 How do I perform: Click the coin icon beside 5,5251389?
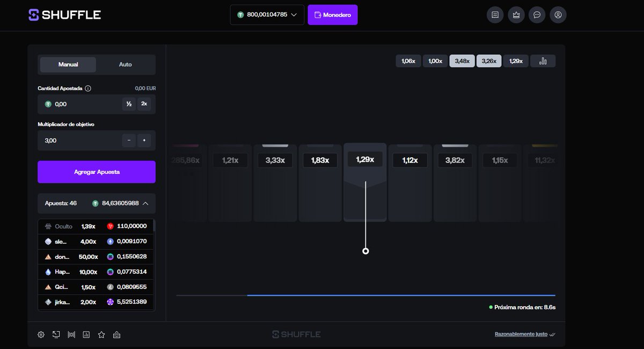(x=110, y=302)
